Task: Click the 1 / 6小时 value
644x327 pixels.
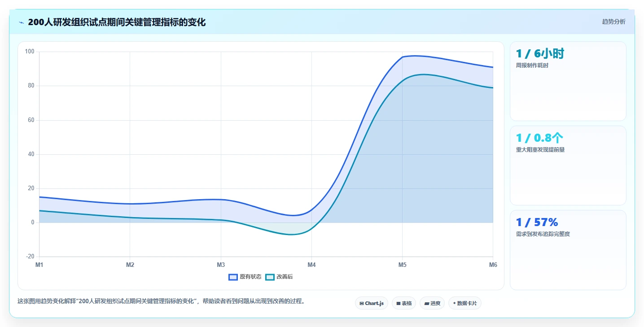Action: (540, 54)
